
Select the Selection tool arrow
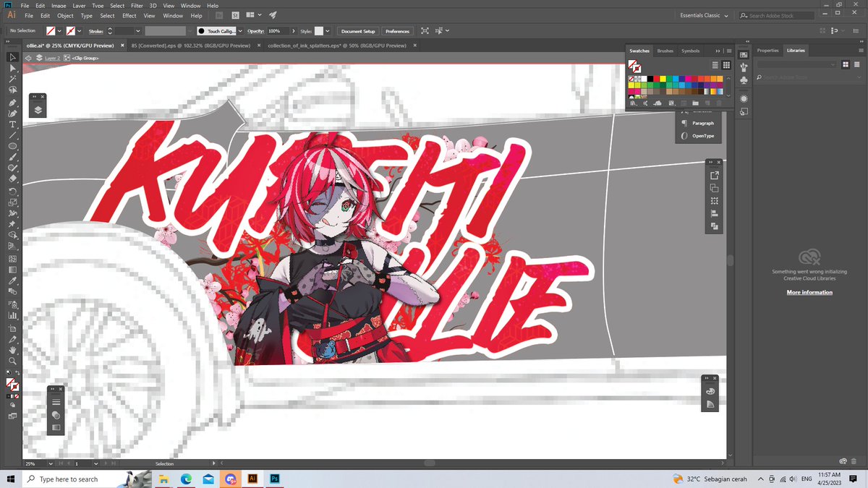[x=12, y=57]
